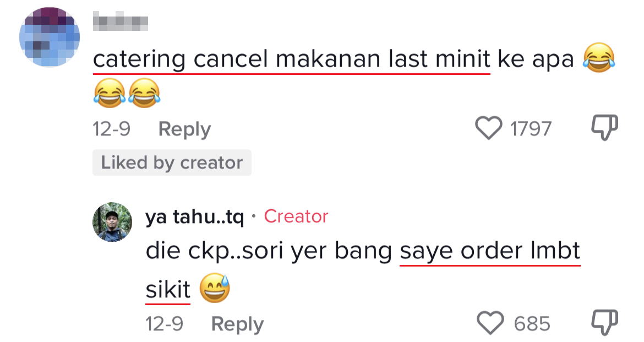Click the 12-9 date on creator reply
This screenshot has width=644, height=342.
pos(165,324)
